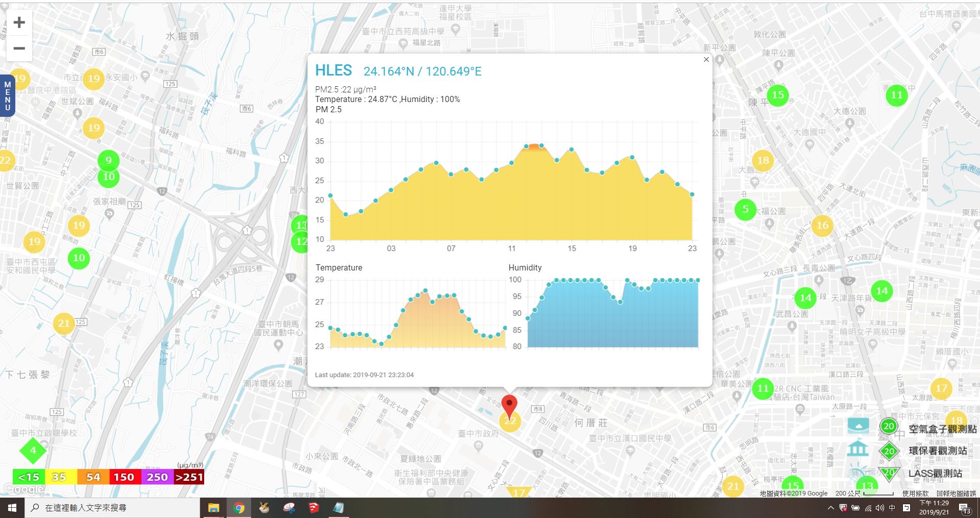The height and width of the screenshot is (518, 980).
Task: Open the blue MENU side tab
Action: pos(7,96)
